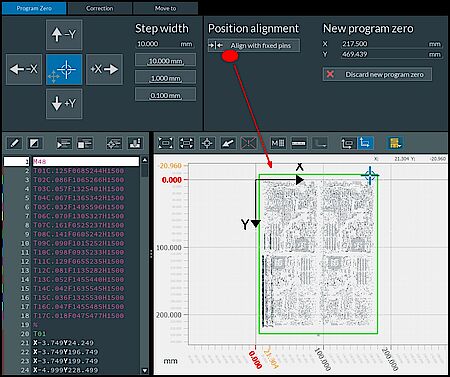Click the block layout icon in code toolbar
450x377 pixels.
(85, 144)
